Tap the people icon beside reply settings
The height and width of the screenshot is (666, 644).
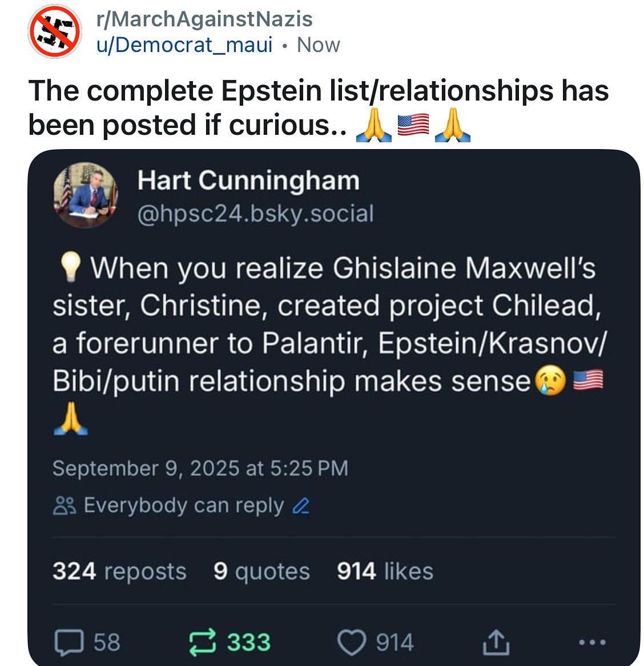click(64, 505)
